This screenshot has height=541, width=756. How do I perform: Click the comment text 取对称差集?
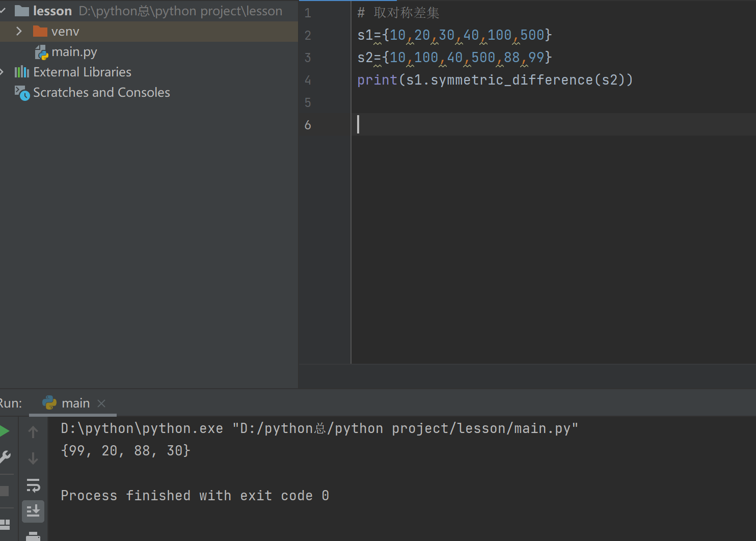point(407,13)
